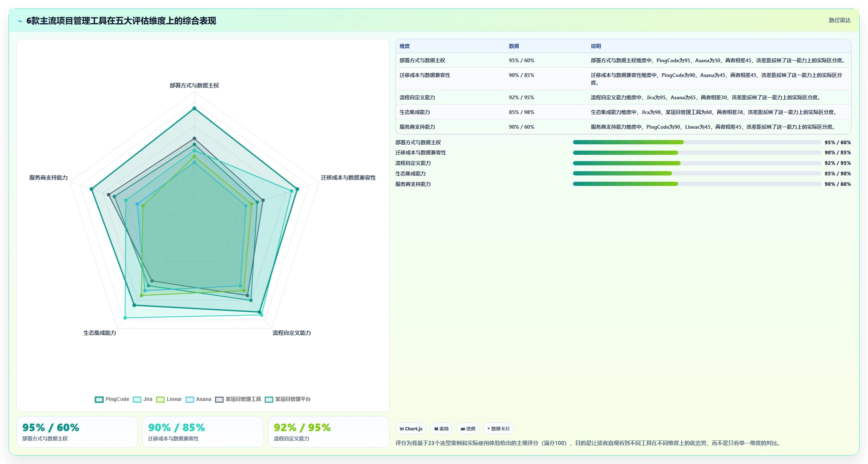Open the 90% / 85% stat card
The height and width of the screenshot is (464, 868).
203,432
